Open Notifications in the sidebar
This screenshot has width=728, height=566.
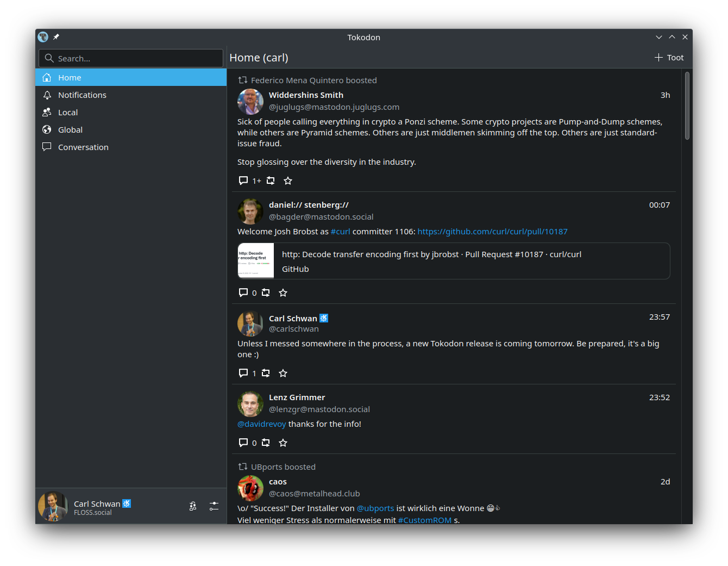point(131,95)
